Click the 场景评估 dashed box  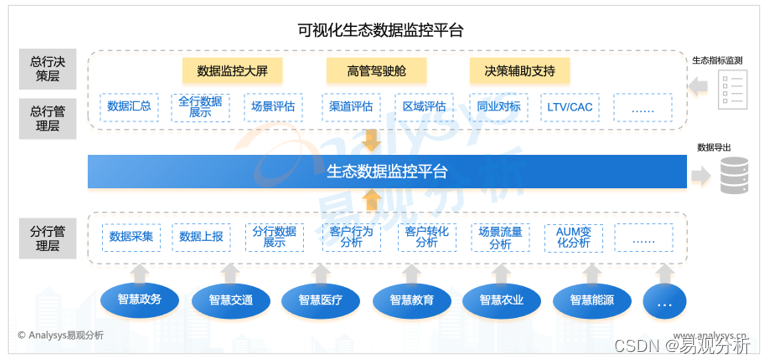click(273, 107)
